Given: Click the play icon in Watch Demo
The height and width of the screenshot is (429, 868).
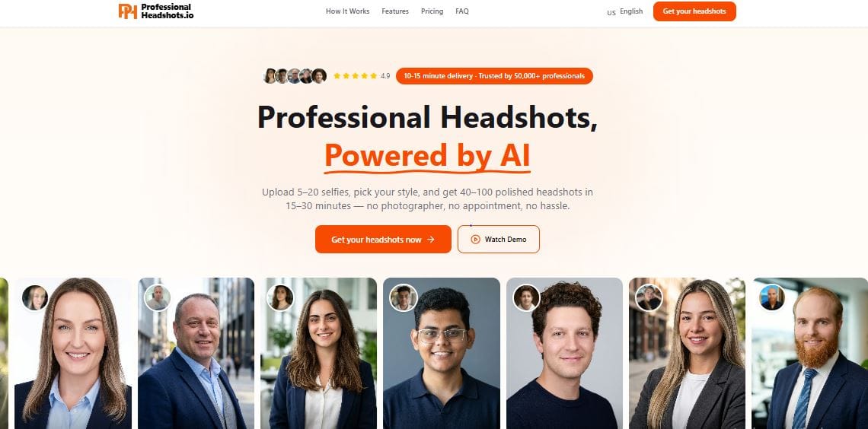Looking at the screenshot, I should (475, 240).
